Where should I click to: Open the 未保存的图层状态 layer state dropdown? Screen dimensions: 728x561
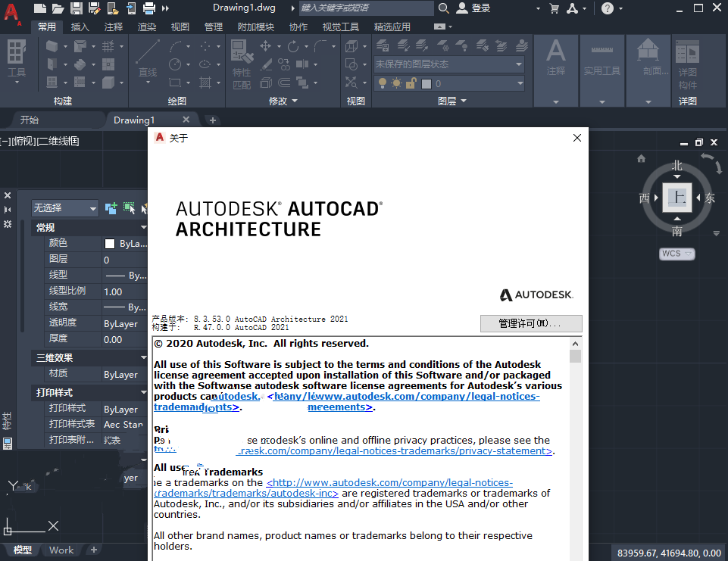click(x=449, y=64)
